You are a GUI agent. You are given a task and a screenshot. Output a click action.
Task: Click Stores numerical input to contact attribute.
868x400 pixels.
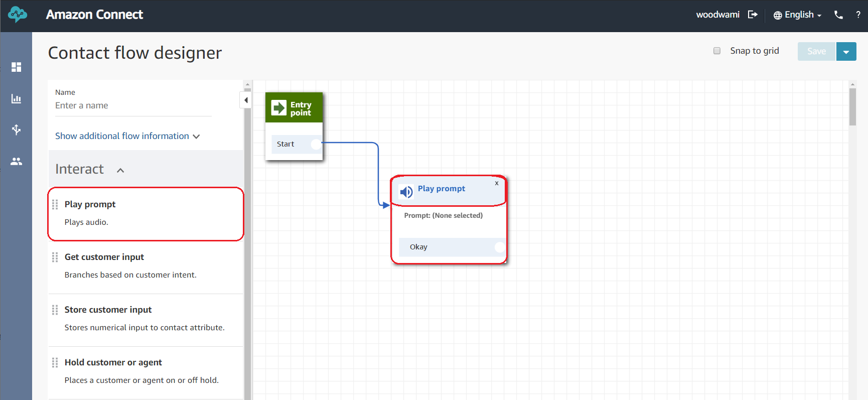[144, 328]
